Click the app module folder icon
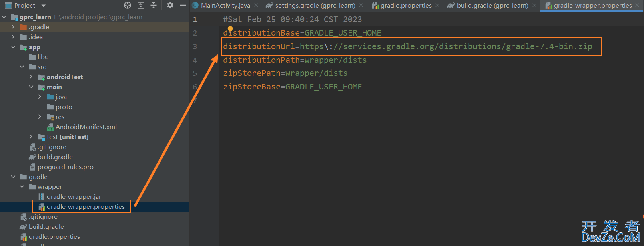 pyautogui.click(x=23, y=47)
